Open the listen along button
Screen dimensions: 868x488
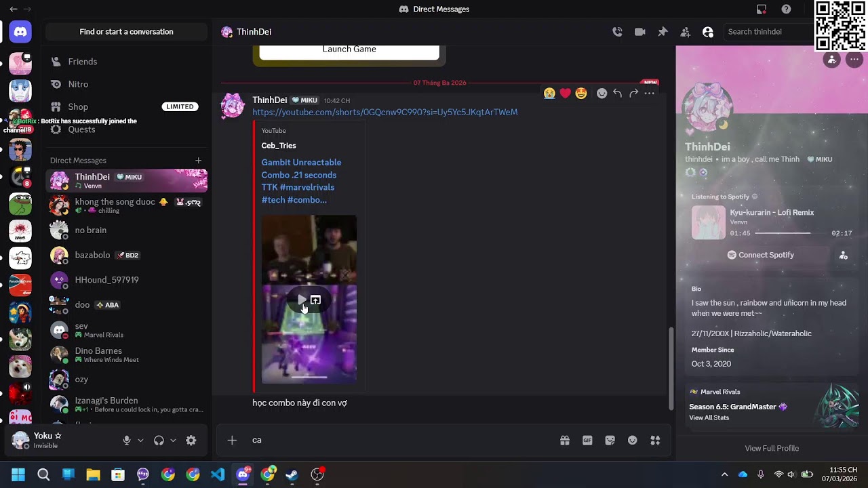click(x=844, y=255)
